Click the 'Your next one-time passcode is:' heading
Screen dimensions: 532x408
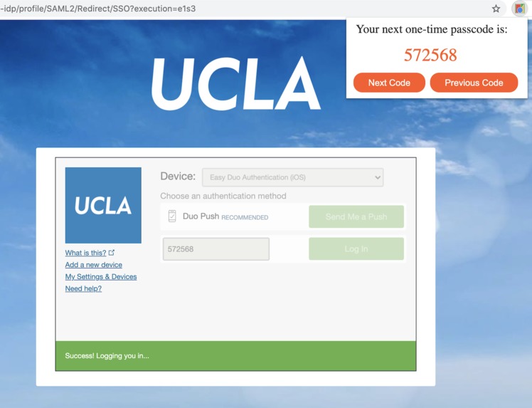click(432, 29)
